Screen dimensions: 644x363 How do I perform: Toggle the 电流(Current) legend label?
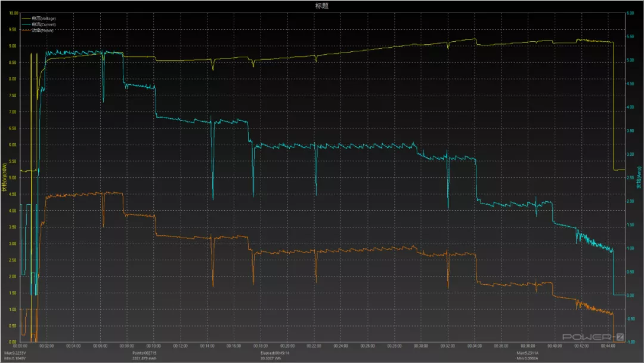coord(44,24)
